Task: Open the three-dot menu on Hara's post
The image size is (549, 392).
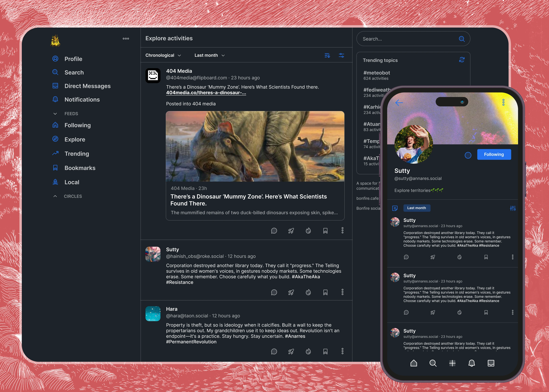Action: click(342, 351)
